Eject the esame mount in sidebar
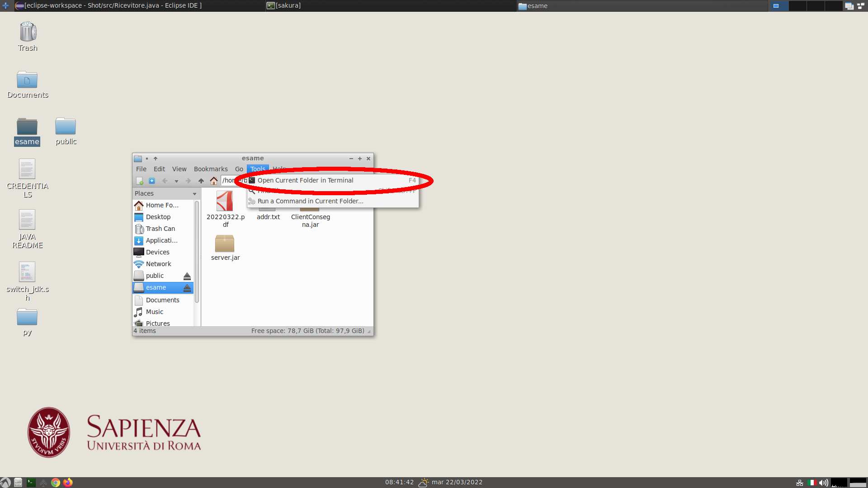This screenshot has height=488, width=868. pyautogui.click(x=187, y=287)
